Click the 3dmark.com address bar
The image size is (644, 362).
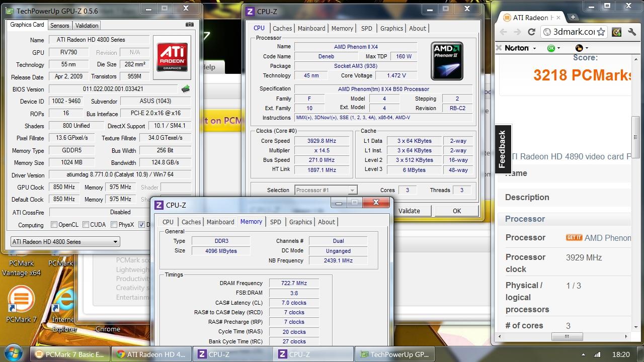pyautogui.click(x=574, y=32)
